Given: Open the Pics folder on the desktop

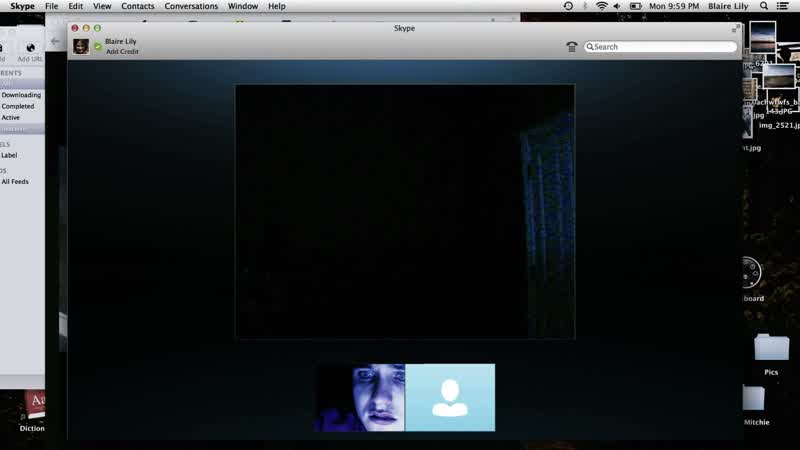Looking at the screenshot, I should coord(771,355).
